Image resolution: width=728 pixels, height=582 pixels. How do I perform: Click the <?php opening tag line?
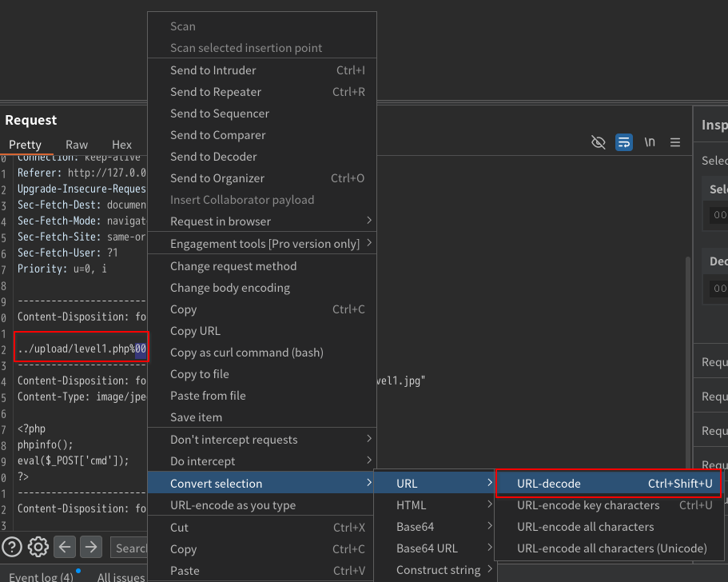(x=32, y=429)
